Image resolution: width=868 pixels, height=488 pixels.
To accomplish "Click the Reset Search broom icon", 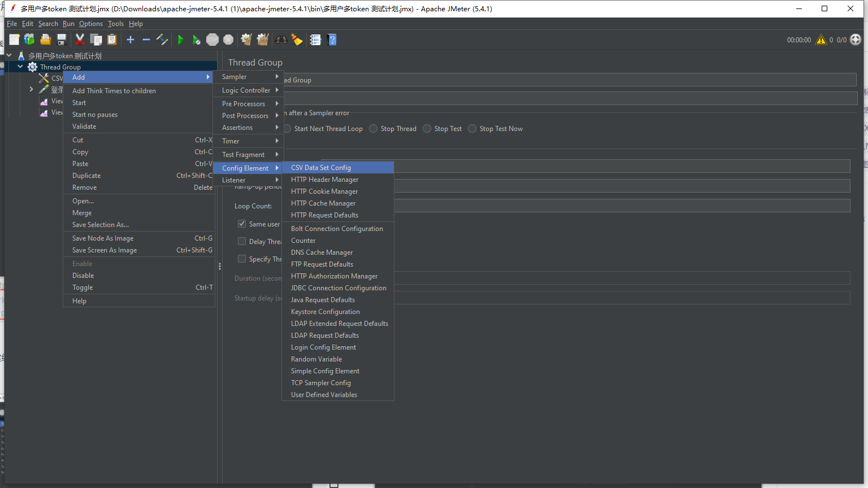I will (x=297, y=40).
